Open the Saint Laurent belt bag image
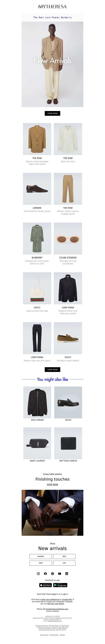Viewport: 105px width, 644px height. (37, 443)
